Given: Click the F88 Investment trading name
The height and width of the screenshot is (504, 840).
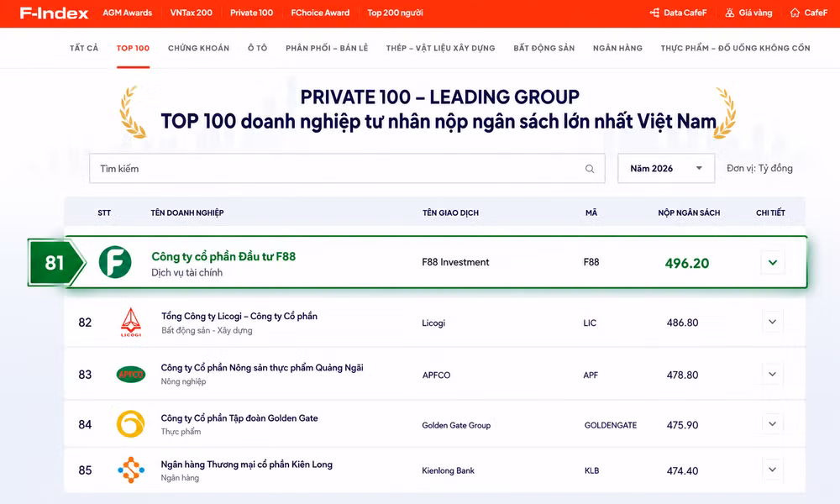Looking at the screenshot, I should [x=455, y=262].
